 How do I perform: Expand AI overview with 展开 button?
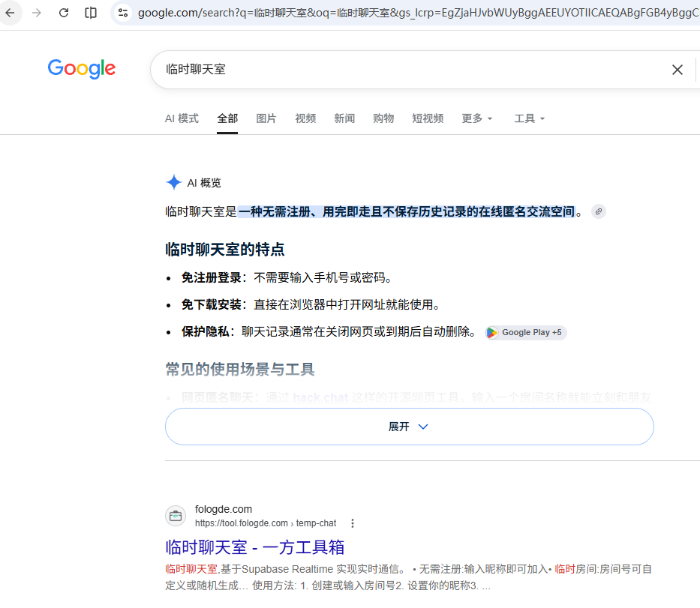[x=410, y=427]
